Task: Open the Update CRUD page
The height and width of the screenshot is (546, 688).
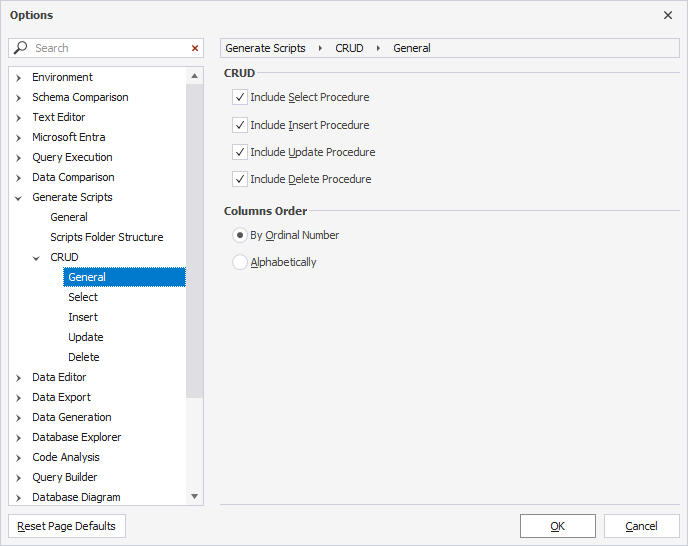Action: coord(86,337)
